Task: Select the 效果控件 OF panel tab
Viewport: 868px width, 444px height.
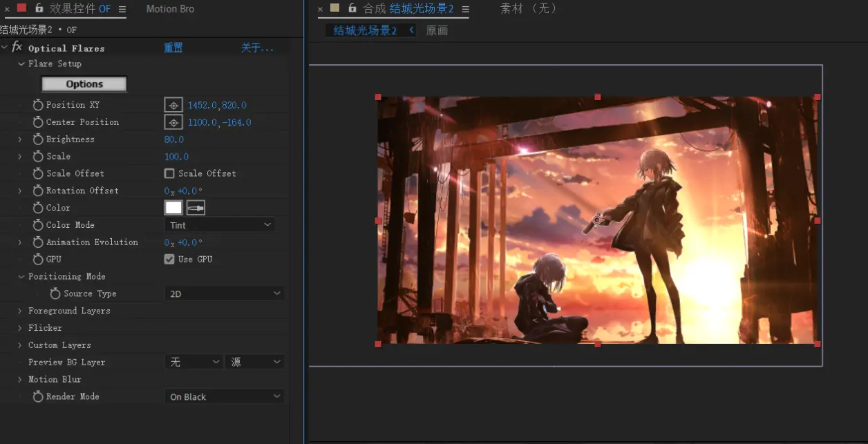Action: [x=80, y=9]
